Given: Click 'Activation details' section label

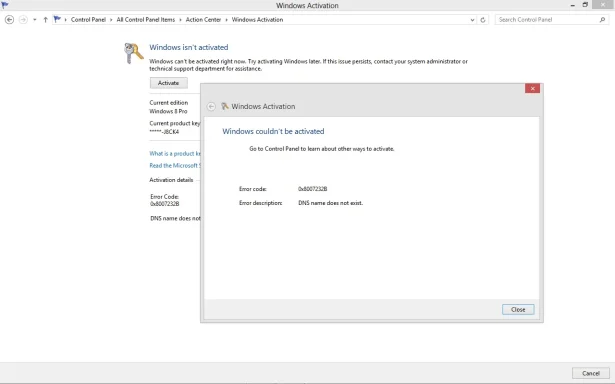Looking at the screenshot, I should [171, 180].
